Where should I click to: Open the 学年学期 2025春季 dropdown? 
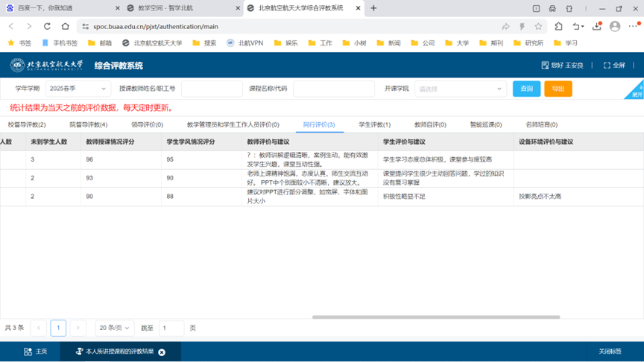pos(78,89)
